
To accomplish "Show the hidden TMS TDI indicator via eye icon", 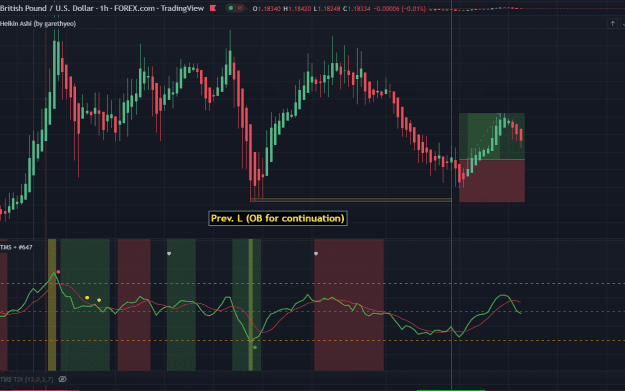I will (63, 379).
